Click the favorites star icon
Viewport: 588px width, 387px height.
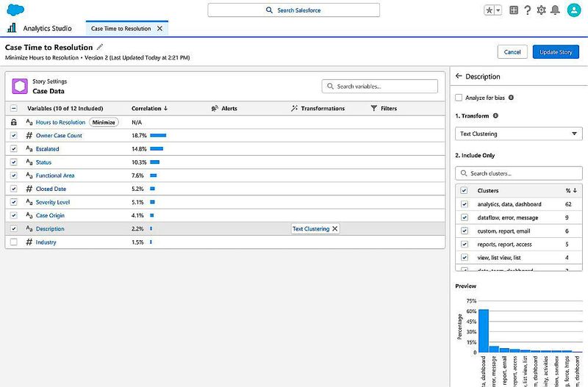point(490,10)
